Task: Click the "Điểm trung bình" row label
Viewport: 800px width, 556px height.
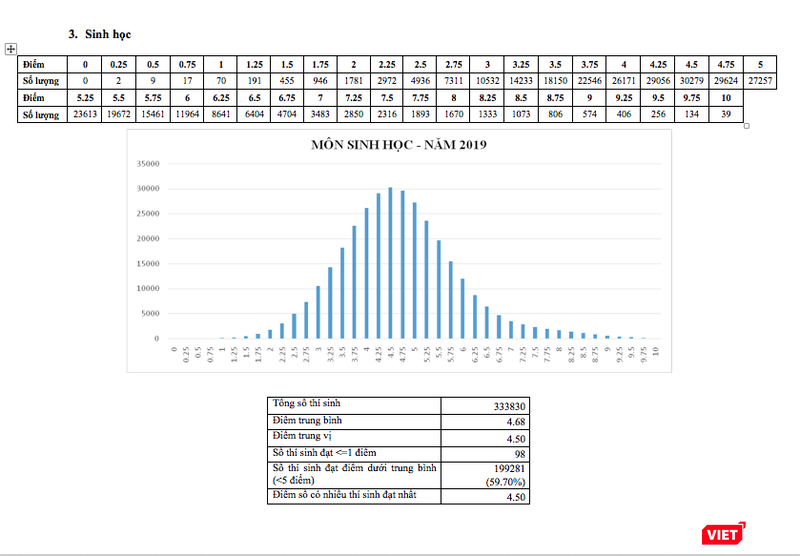Action: [310, 421]
